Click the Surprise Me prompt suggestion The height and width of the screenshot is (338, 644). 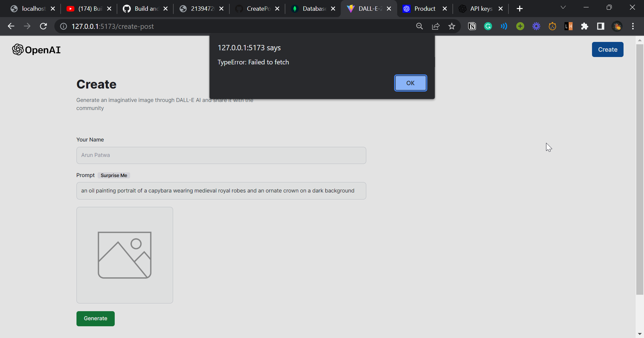point(114,175)
